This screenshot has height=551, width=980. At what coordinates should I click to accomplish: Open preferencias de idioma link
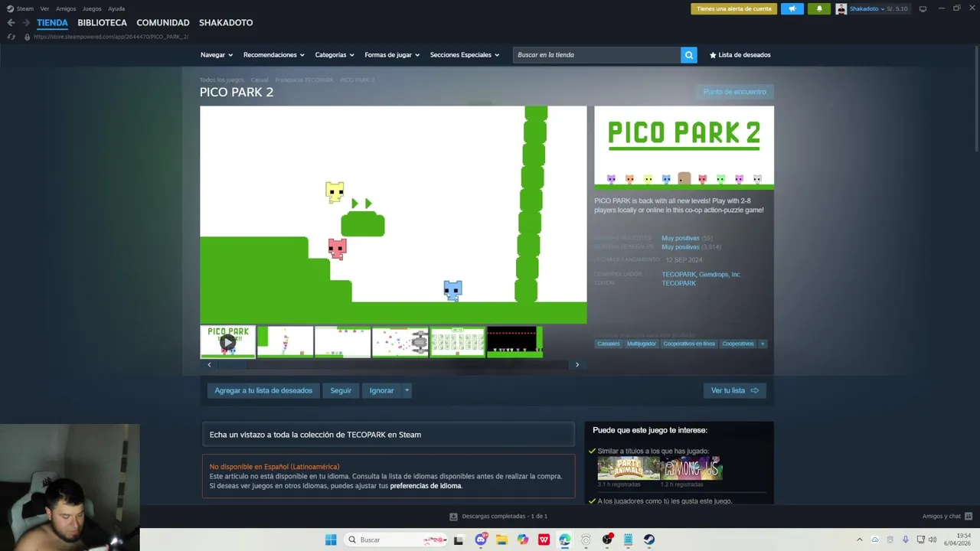click(426, 486)
